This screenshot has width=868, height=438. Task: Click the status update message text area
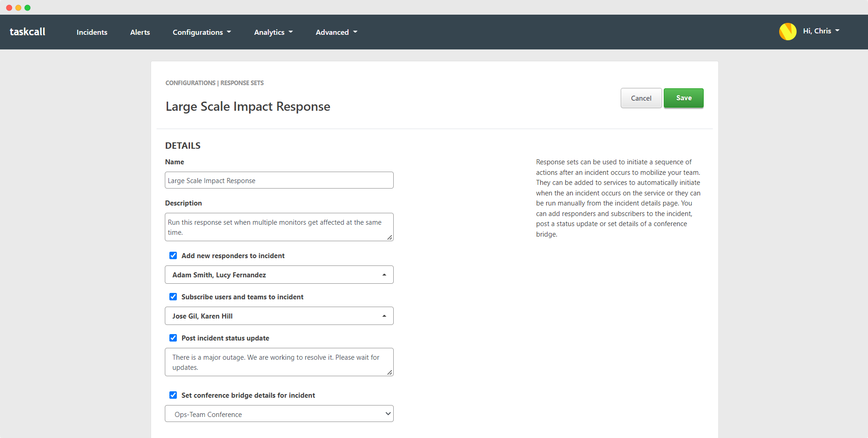(279, 362)
